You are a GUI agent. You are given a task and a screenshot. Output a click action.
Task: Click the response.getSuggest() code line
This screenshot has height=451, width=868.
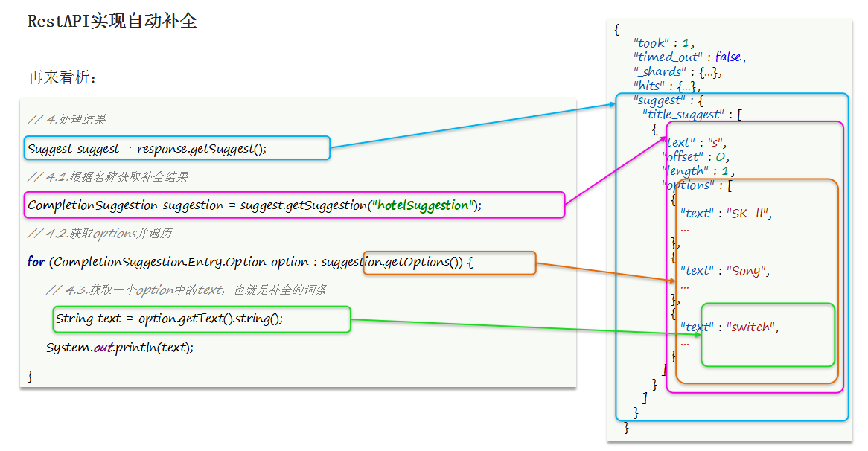tap(147, 148)
